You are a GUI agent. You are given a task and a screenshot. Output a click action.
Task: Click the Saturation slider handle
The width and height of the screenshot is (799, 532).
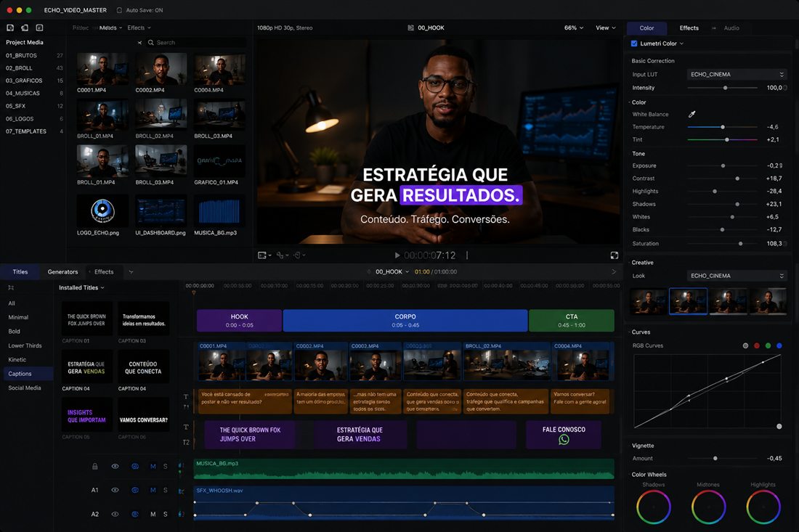tap(740, 244)
